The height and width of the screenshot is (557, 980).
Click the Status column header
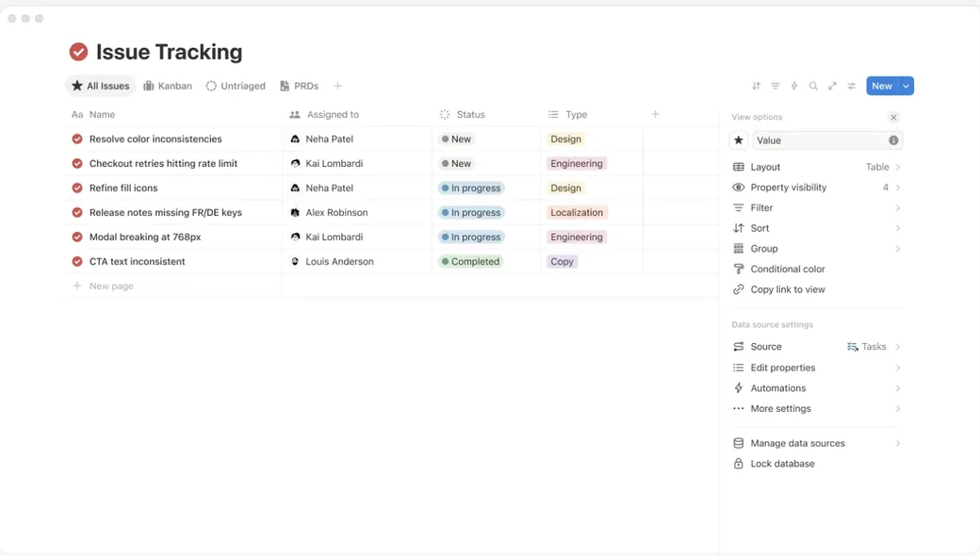(x=486, y=114)
